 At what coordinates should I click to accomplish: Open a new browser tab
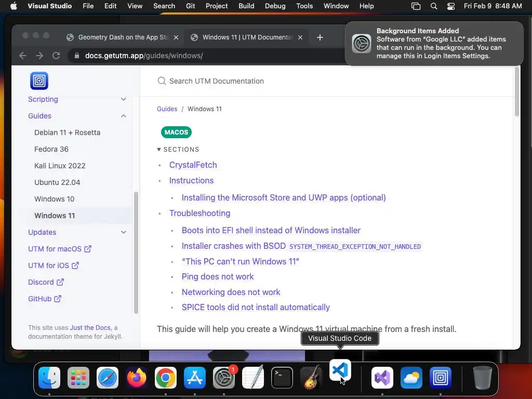pyautogui.click(x=320, y=37)
